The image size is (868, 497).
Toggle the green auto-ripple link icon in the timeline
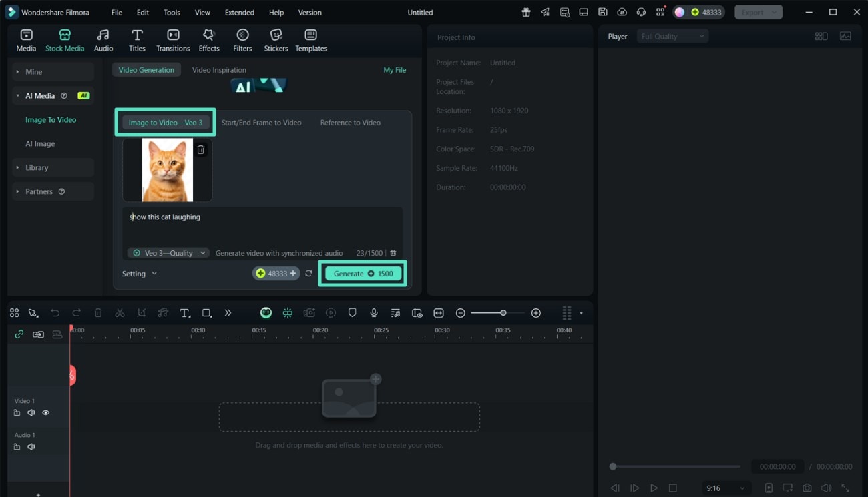pos(19,334)
